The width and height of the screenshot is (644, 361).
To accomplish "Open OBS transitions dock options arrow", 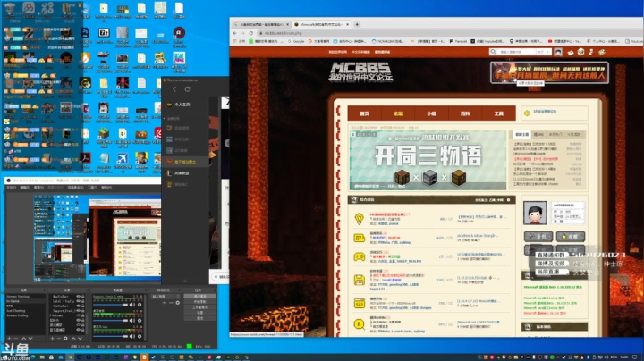I will click(180, 290).
